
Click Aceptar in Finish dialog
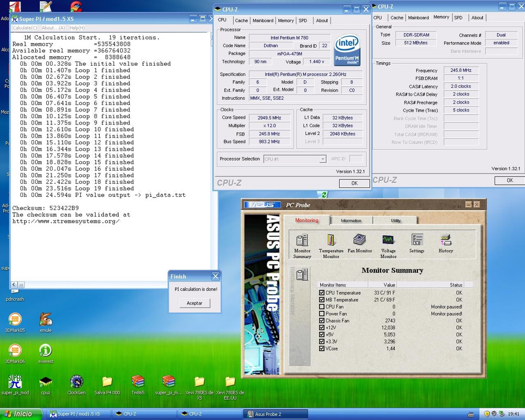pyautogui.click(x=195, y=303)
